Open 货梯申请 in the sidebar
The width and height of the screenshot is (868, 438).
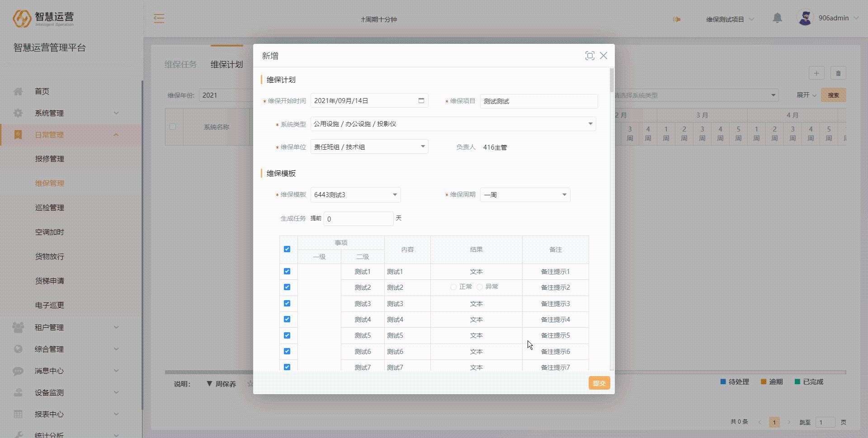point(50,281)
